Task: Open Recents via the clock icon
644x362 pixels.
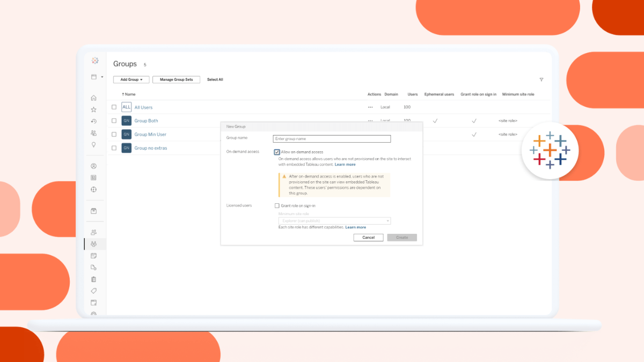Action: tap(94, 121)
